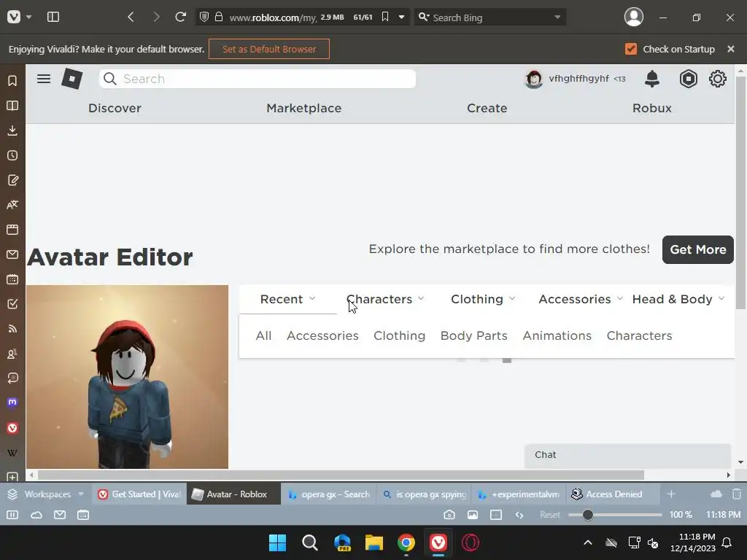Open the Chat bar
The height and width of the screenshot is (560, 747).
coord(628,455)
